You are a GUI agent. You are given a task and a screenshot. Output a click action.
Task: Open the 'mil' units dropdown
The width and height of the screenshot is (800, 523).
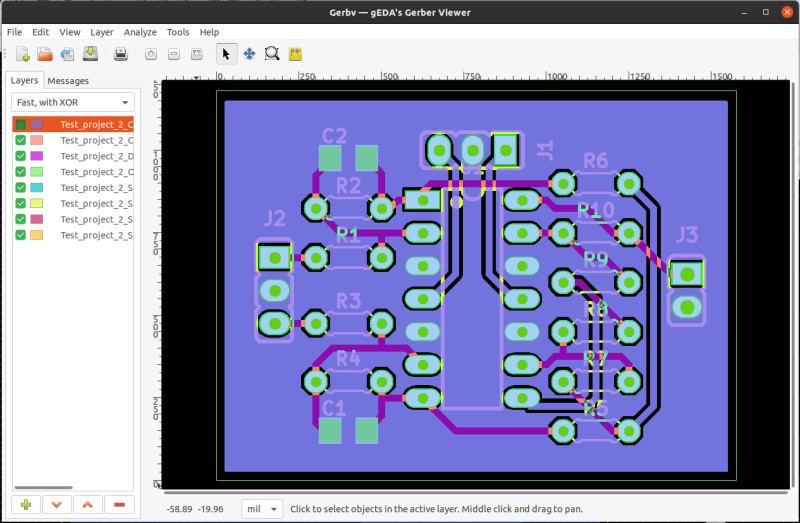(x=262, y=509)
